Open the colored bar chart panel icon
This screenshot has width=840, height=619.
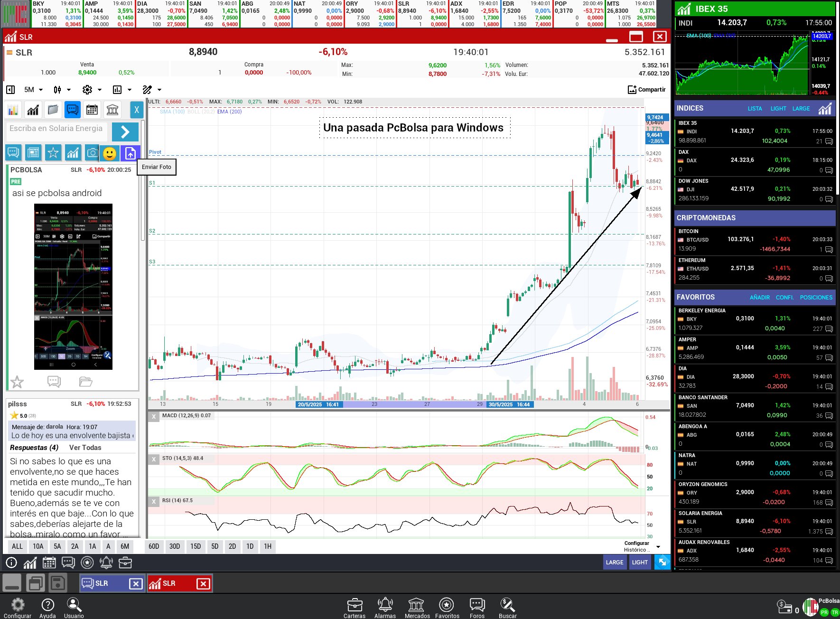[13, 110]
